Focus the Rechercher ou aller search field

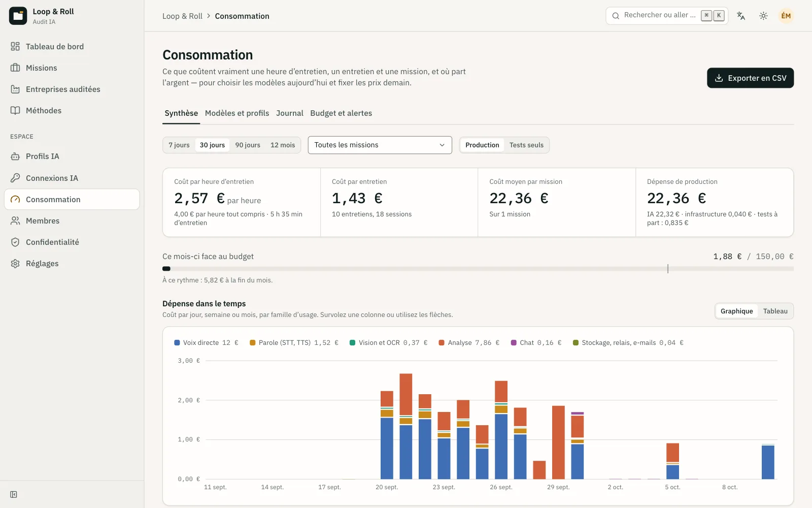coord(667,16)
